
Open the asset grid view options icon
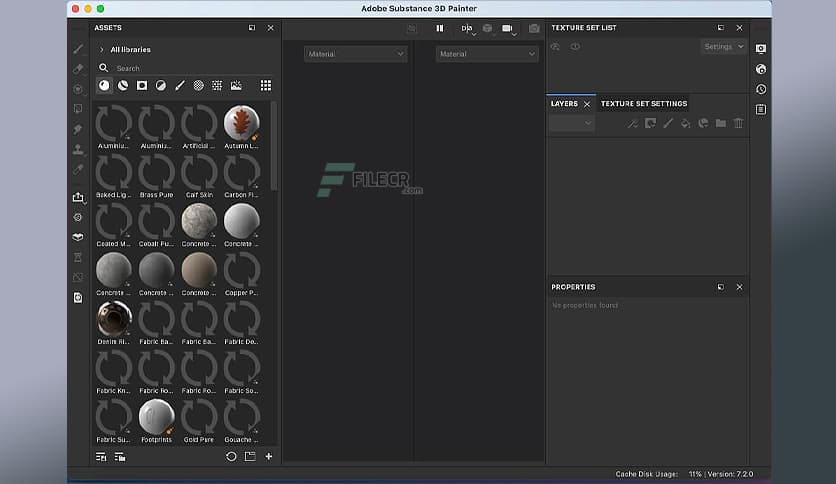(x=266, y=85)
